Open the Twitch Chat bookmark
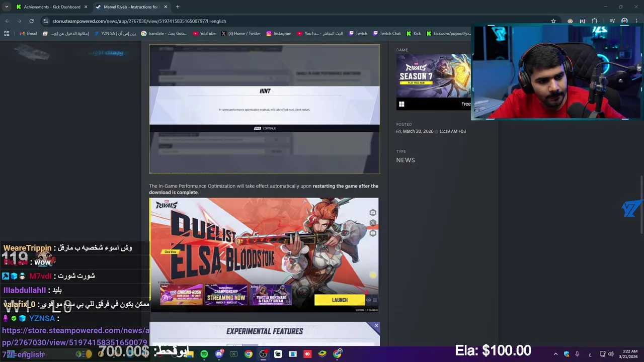Viewport: 644px width, 362px height. click(387, 34)
